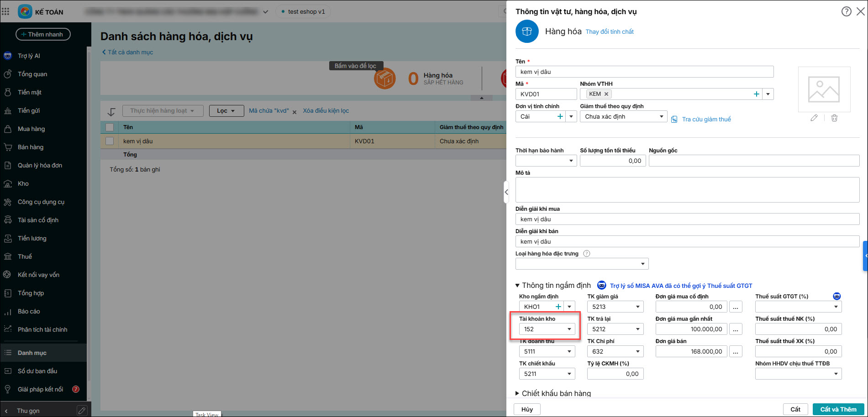Click the help question mark icon
Image resolution: width=868 pixels, height=417 pixels.
click(x=846, y=11)
